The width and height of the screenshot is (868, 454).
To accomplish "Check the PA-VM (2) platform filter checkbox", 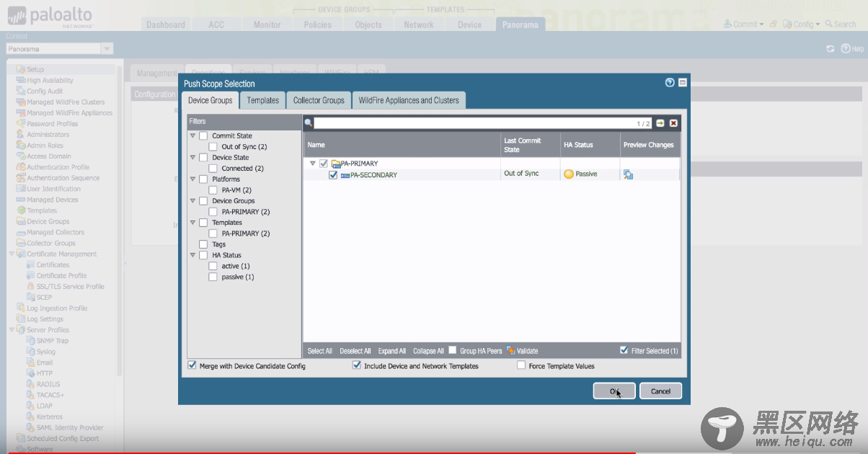I will (213, 190).
